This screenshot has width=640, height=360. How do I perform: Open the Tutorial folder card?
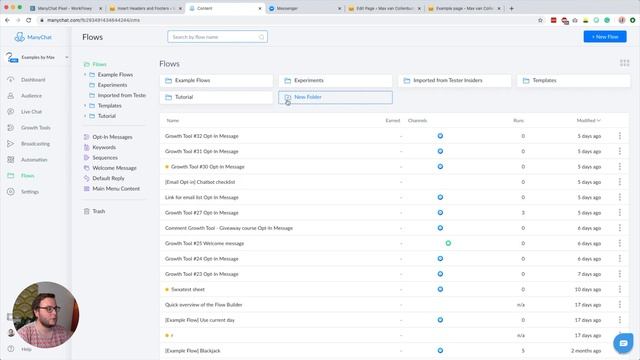click(216, 97)
